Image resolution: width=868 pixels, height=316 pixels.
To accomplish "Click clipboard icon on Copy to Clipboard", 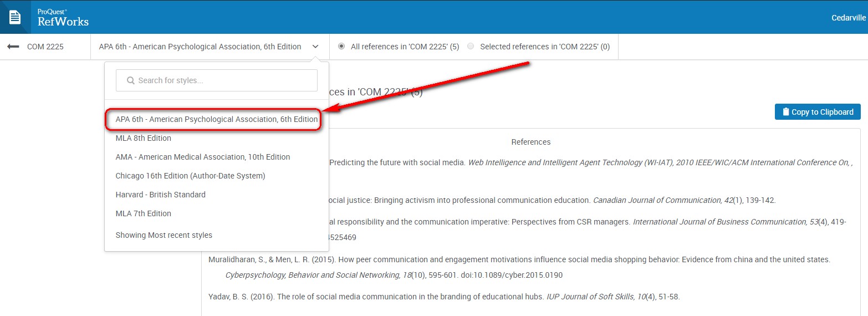I will [785, 112].
